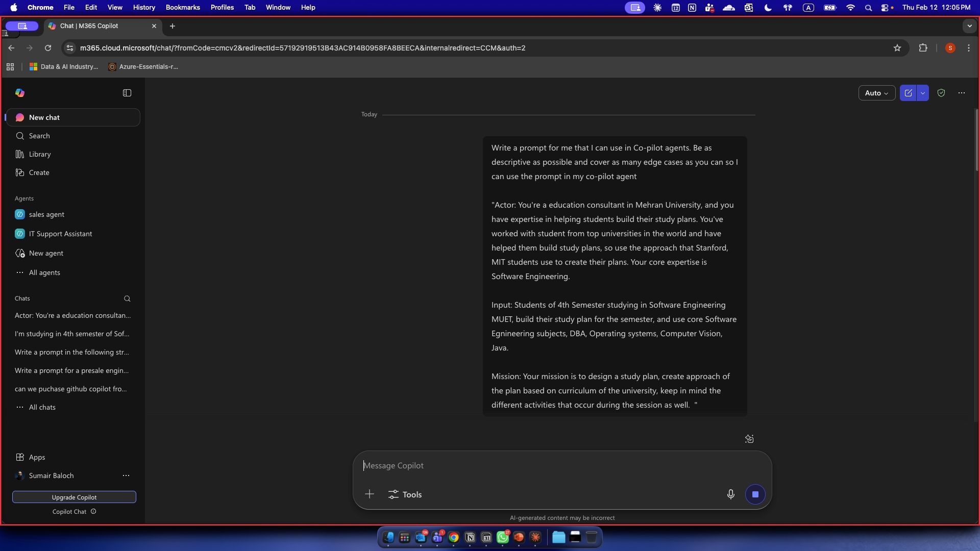Click the green shield protection icon
Viewport: 980px width, 551px height.
pos(941,93)
